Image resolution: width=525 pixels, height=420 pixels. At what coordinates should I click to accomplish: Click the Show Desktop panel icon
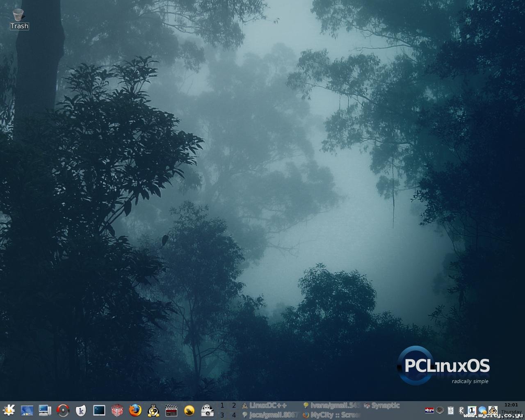tap(27, 410)
